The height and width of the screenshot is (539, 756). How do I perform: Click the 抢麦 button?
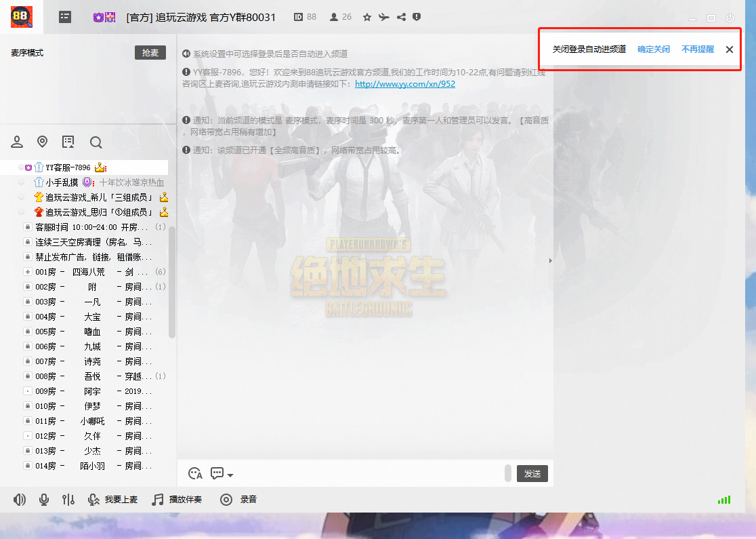click(x=150, y=53)
